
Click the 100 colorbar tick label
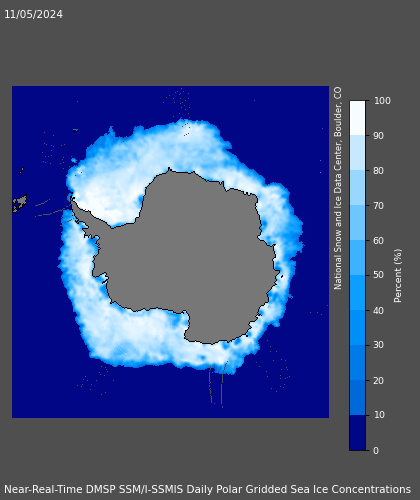coord(382,101)
